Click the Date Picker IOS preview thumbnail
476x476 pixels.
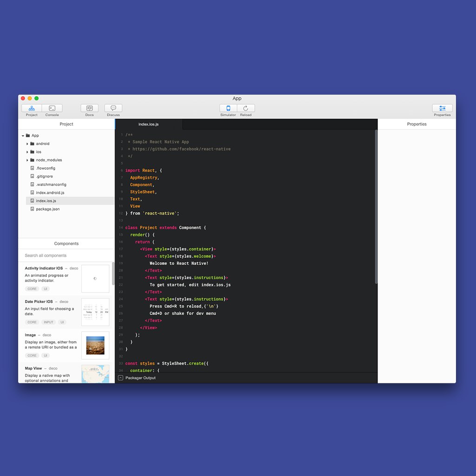[95, 312]
